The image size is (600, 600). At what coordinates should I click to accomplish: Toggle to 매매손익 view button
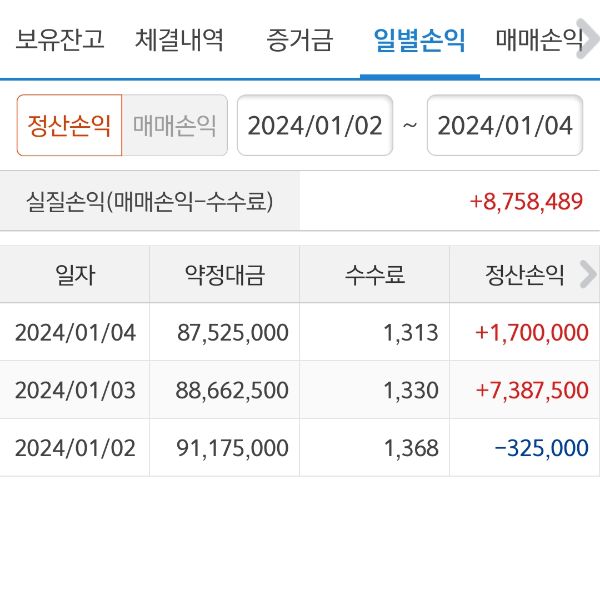[174, 125]
